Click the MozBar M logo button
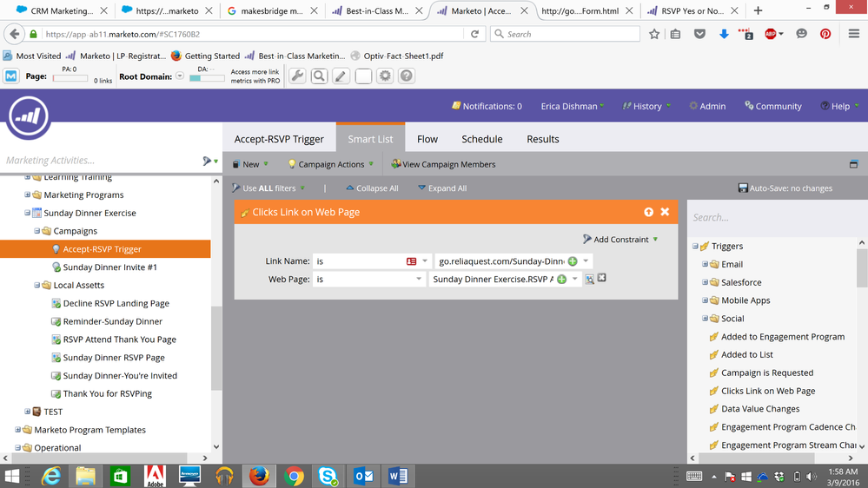Viewport: 868px width, 488px height. click(x=11, y=76)
